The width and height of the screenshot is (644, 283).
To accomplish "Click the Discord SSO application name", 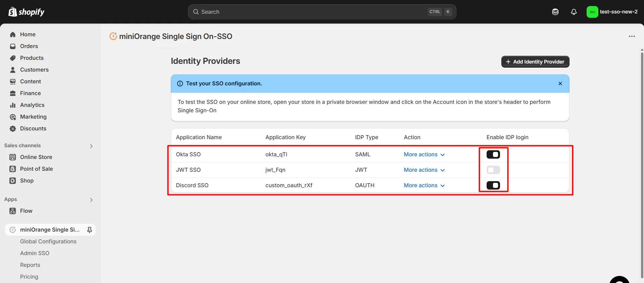I will click(x=192, y=186).
